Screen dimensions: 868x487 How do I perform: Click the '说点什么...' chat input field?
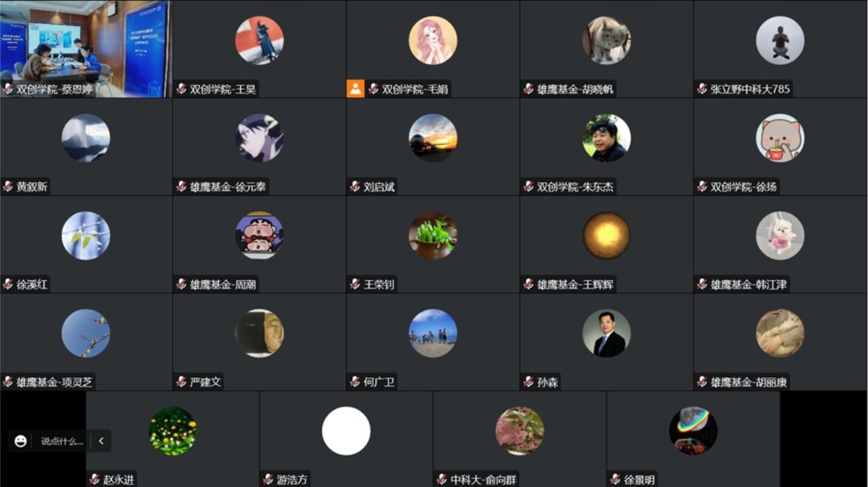pos(62,441)
